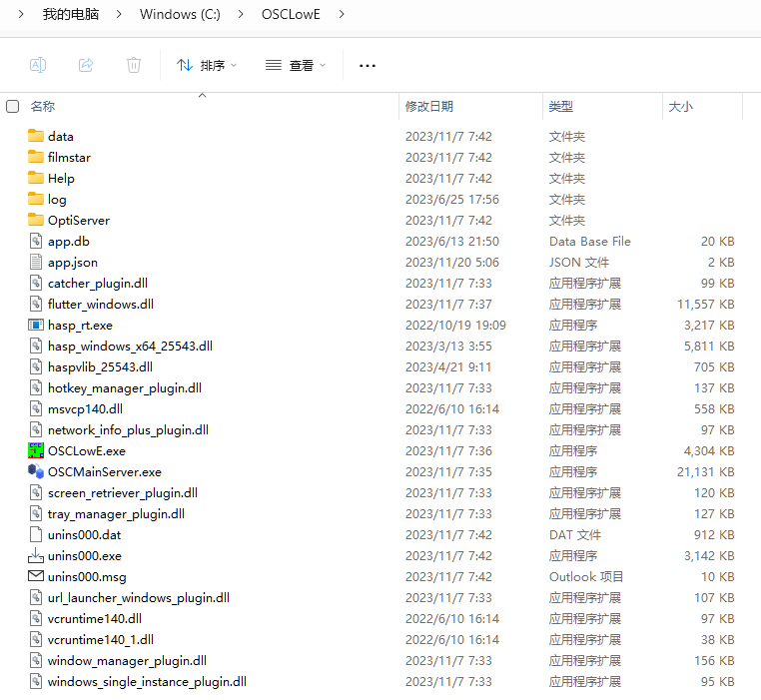Image resolution: width=761 pixels, height=700 pixels.
Task: Click the 21,131 KB size cell
Action: [706, 472]
